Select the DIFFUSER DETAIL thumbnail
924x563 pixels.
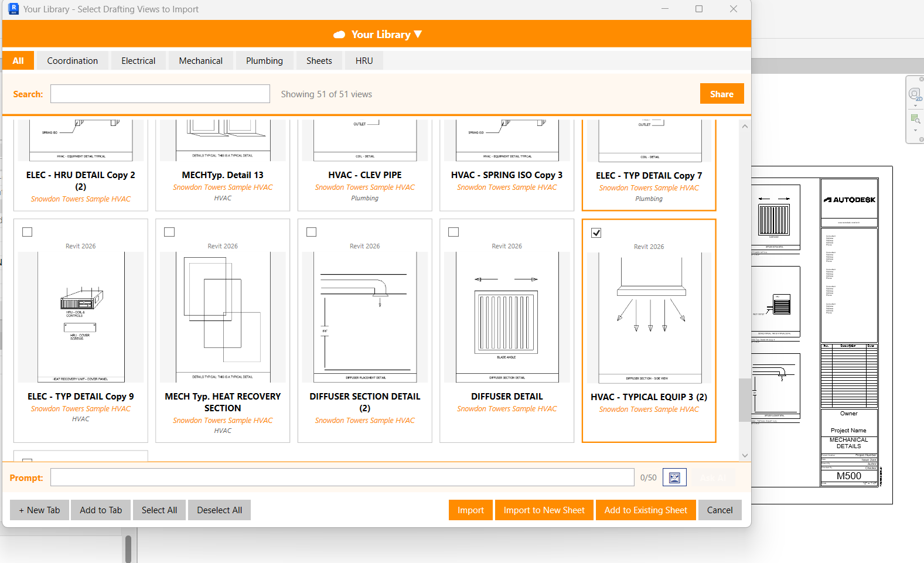507,317
